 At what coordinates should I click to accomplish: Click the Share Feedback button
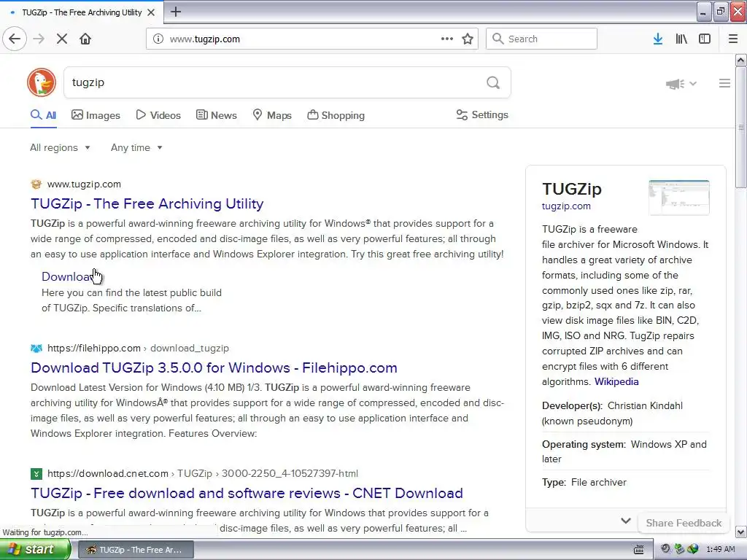(684, 524)
